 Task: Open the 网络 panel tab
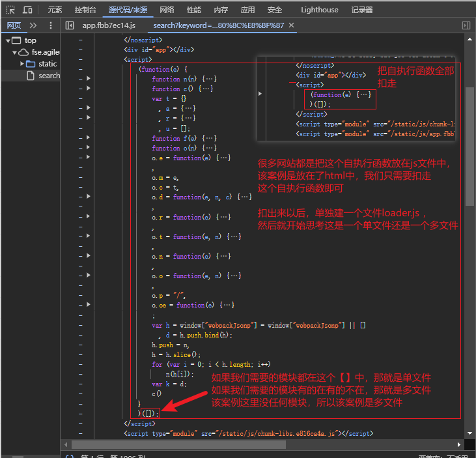pos(167,10)
